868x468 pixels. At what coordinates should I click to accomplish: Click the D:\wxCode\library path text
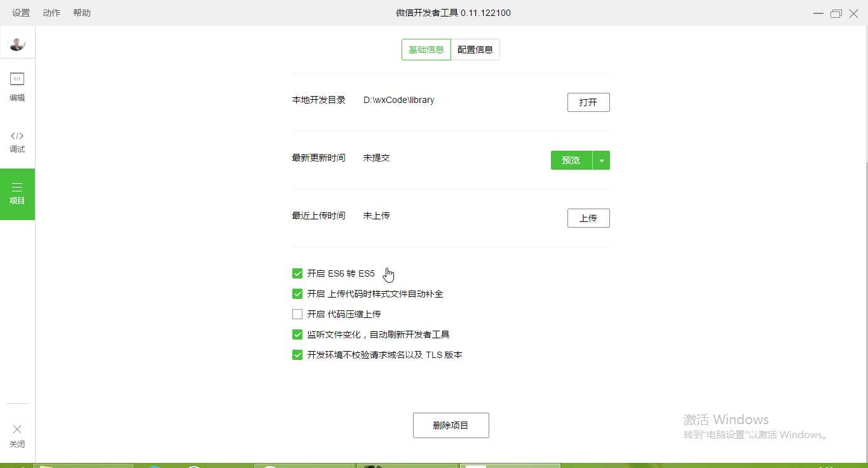tap(399, 100)
